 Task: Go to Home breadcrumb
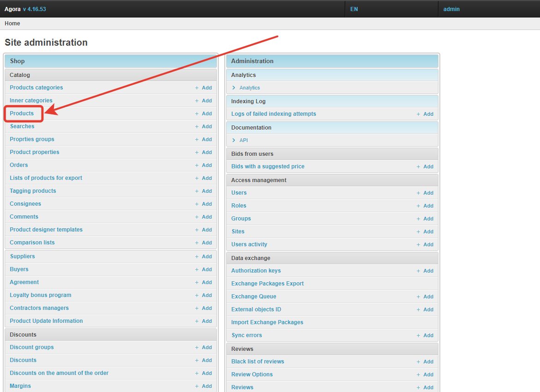12,24
